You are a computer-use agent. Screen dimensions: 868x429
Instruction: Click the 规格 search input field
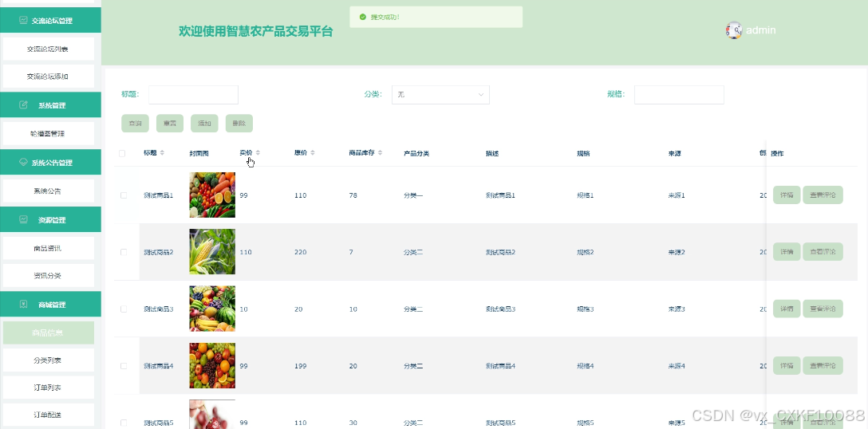coord(679,95)
